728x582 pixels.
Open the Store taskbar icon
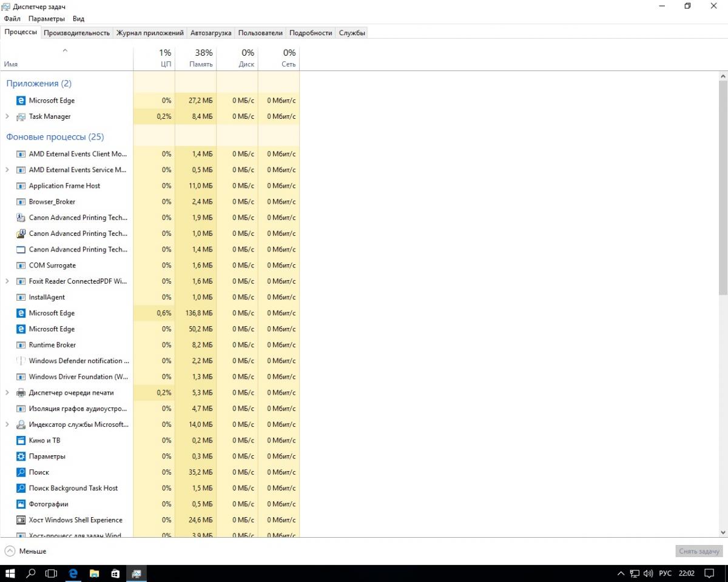115,573
